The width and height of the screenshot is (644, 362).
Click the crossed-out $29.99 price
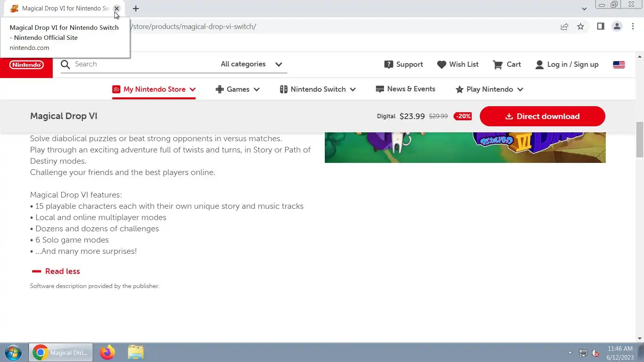click(438, 116)
